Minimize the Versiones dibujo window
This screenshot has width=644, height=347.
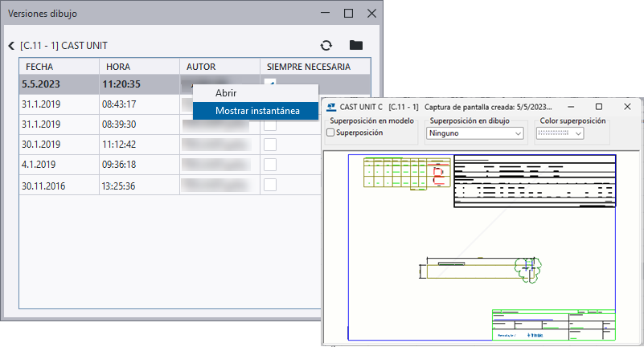click(326, 13)
